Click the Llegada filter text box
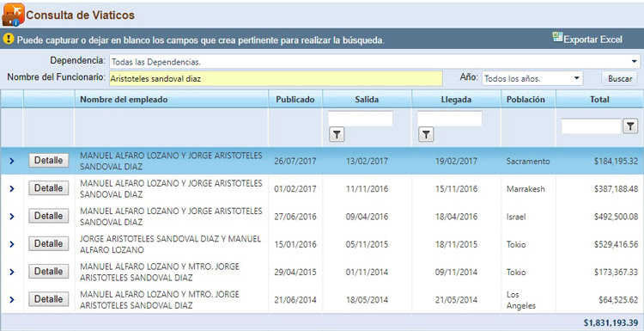Image resolution: width=644 pixels, height=331 pixels. point(450,119)
